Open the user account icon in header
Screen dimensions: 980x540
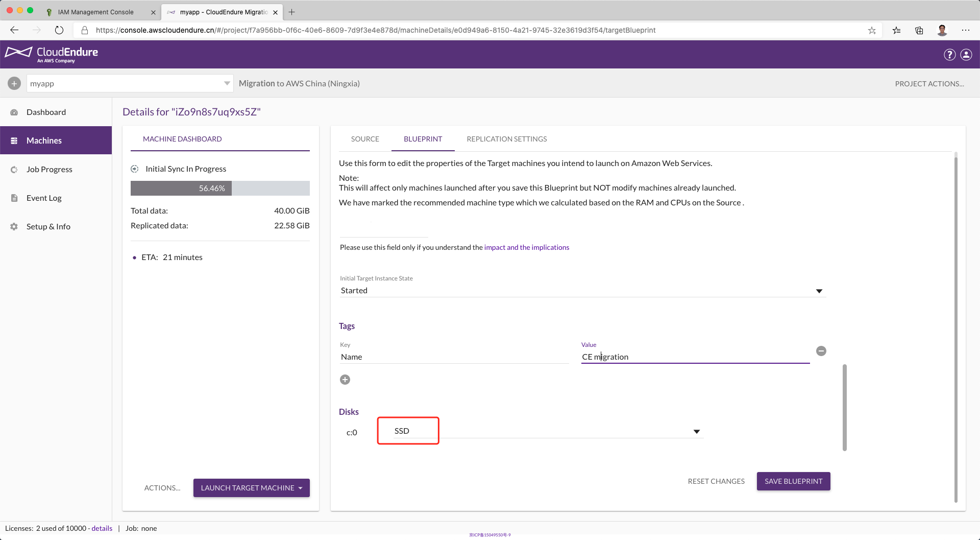click(x=966, y=55)
